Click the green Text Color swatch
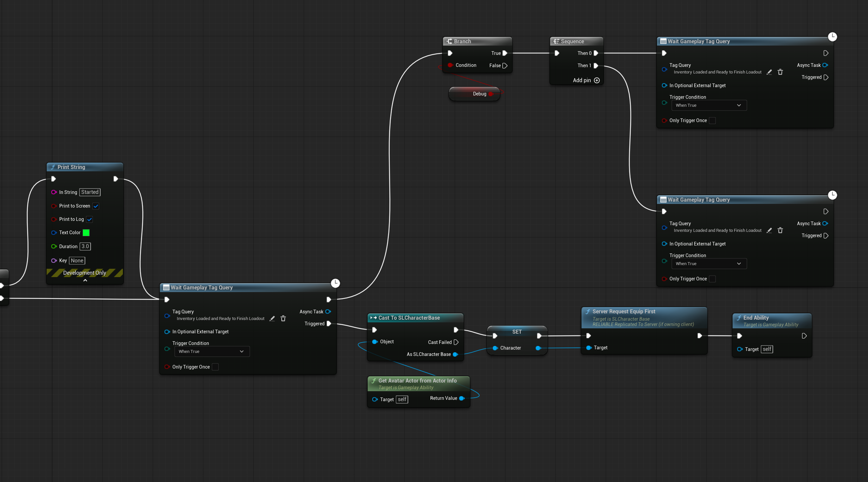Screen dimensions: 868x482 (86, 233)
